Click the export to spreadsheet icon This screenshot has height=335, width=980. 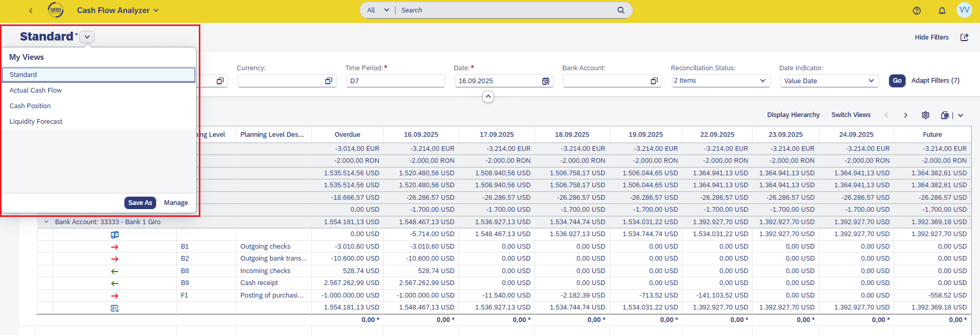[945, 115]
